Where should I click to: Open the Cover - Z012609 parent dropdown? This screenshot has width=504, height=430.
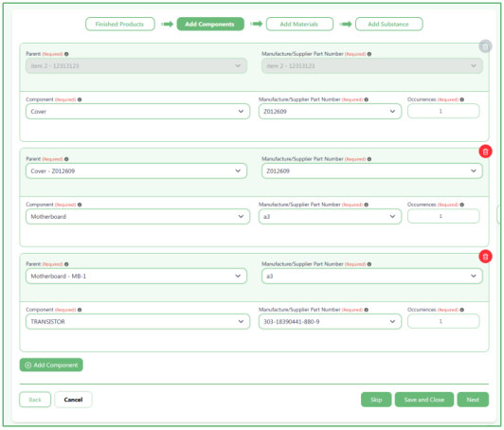[136, 171]
